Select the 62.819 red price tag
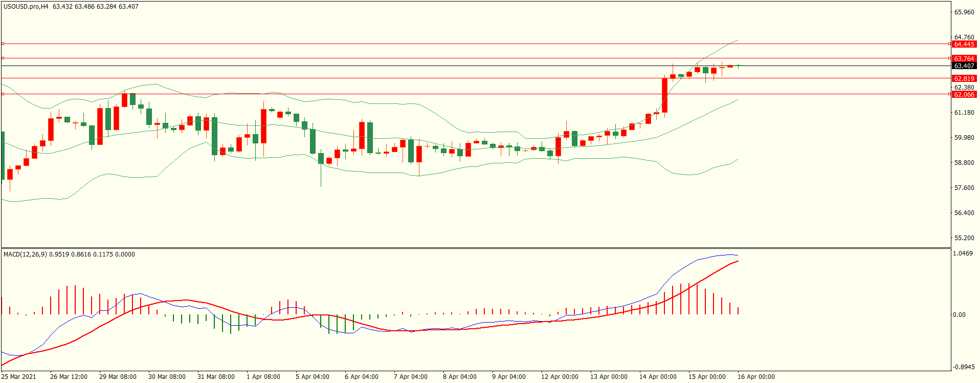 [x=964, y=78]
